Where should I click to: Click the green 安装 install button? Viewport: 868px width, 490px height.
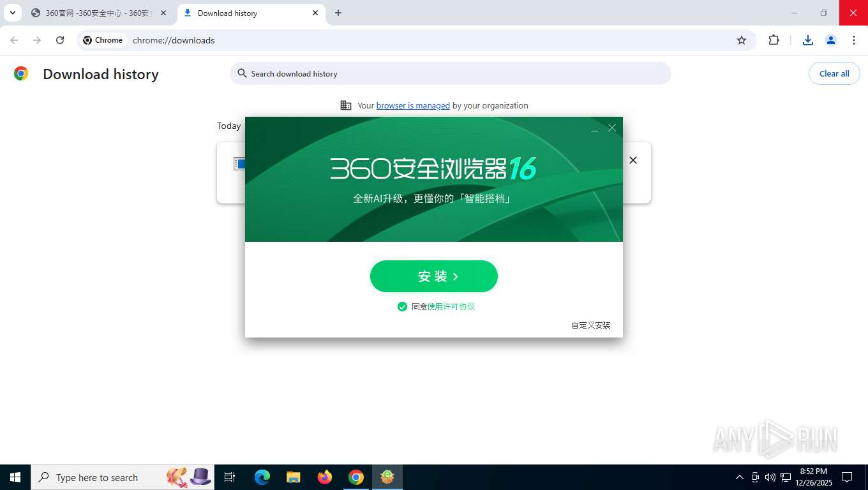pyautogui.click(x=434, y=276)
